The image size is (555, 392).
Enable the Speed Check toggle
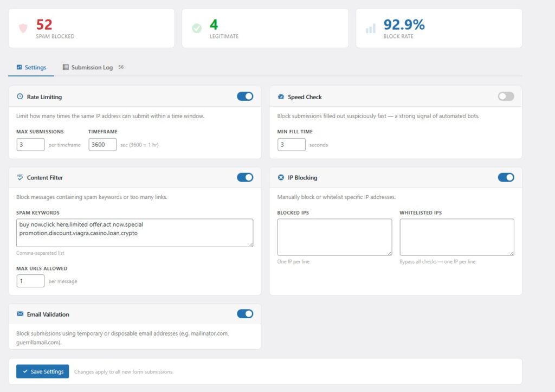point(506,97)
